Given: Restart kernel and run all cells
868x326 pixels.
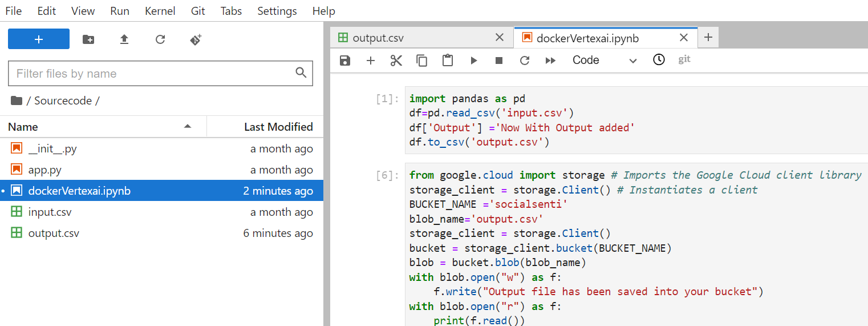Looking at the screenshot, I should pos(550,61).
